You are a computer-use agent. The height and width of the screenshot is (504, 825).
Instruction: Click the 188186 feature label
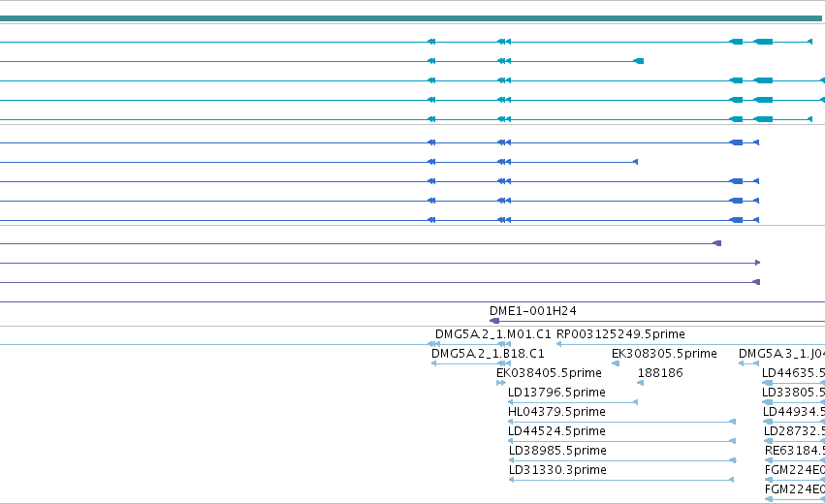click(660, 373)
